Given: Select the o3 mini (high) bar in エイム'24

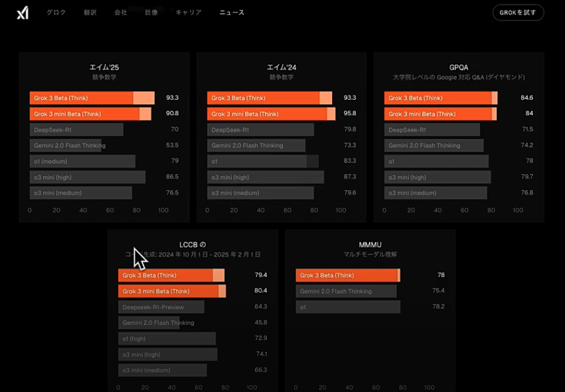Looking at the screenshot, I should click(x=266, y=177).
